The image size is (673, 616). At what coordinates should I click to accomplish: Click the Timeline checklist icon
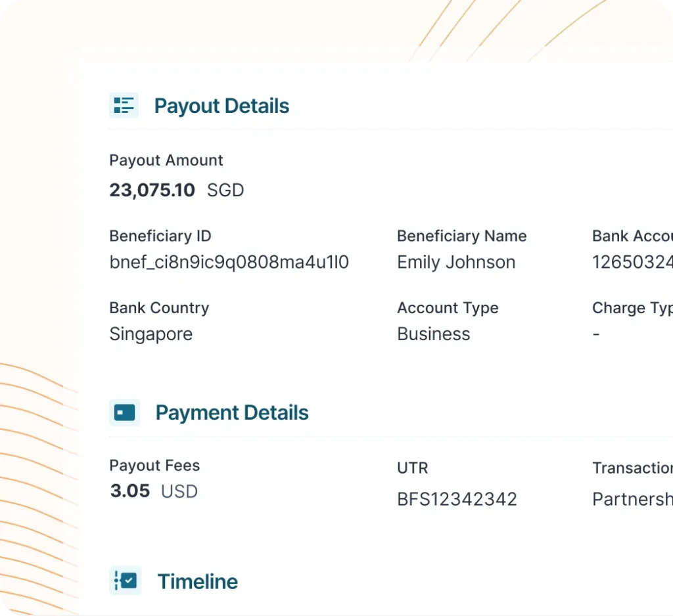tap(125, 581)
